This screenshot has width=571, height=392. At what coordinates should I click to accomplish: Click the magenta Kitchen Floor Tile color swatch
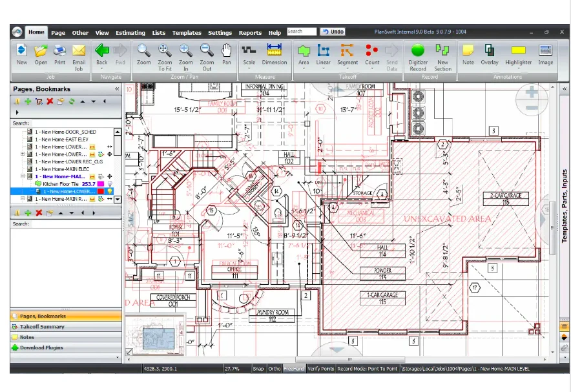click(x=101, y=184)
